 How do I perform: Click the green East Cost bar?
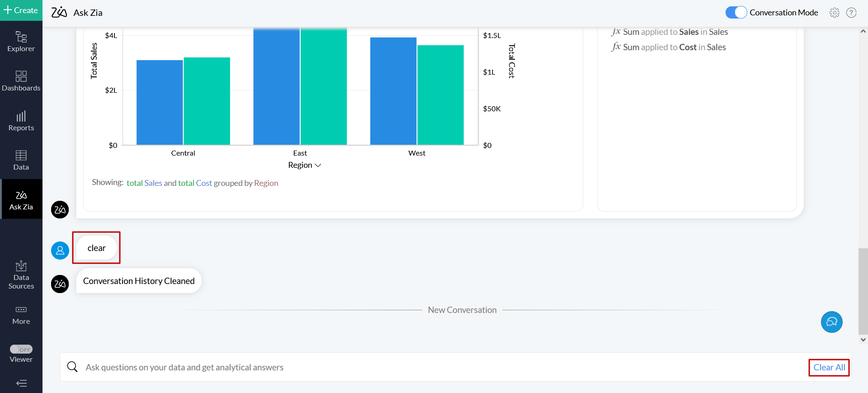click(x=324, y=86)
